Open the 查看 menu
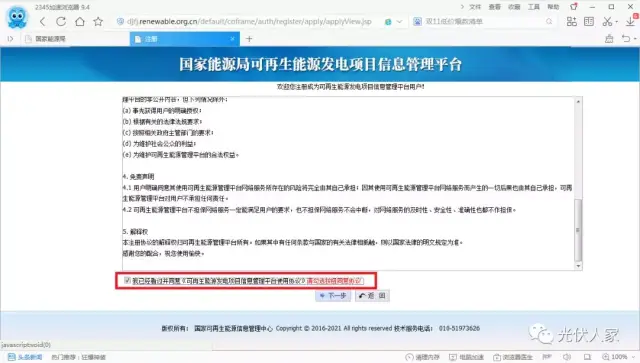 [495, 7]
